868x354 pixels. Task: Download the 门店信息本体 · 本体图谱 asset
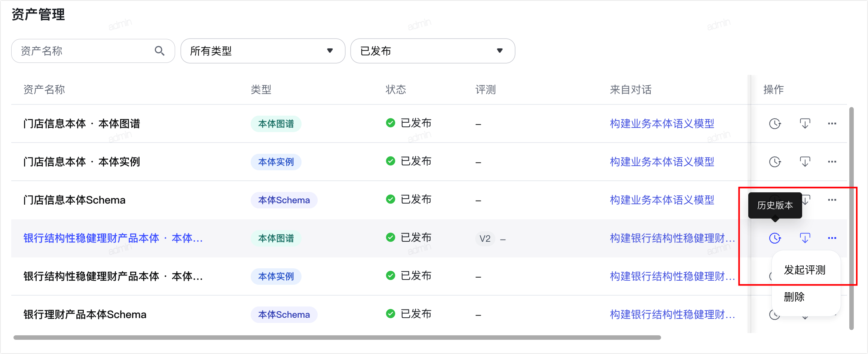(x=805, y=123)
